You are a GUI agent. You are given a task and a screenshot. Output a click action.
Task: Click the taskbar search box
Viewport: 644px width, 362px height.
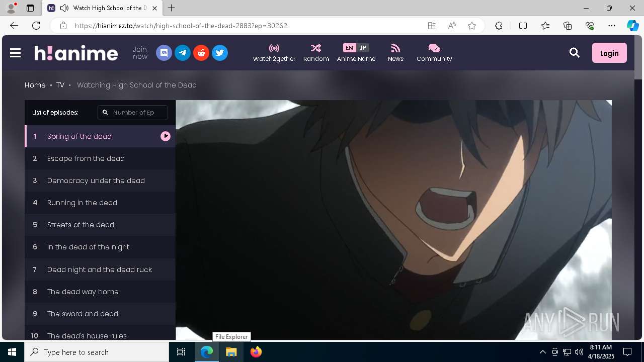tap(97, 352)
